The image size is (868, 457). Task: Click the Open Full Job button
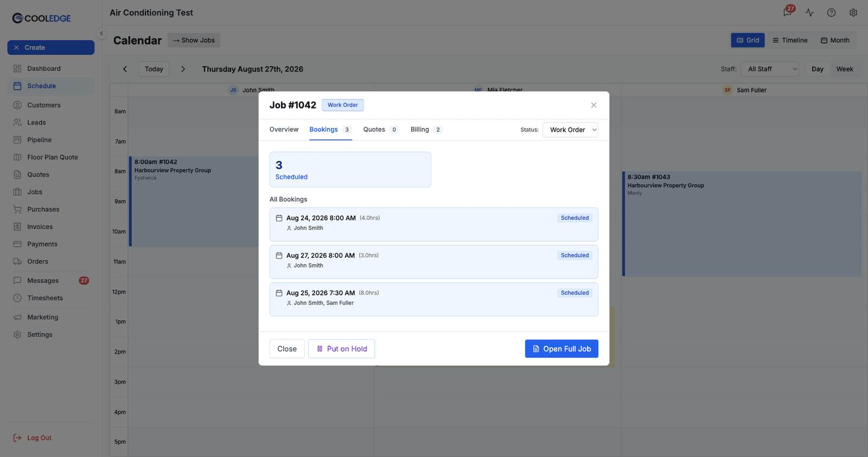561,349
